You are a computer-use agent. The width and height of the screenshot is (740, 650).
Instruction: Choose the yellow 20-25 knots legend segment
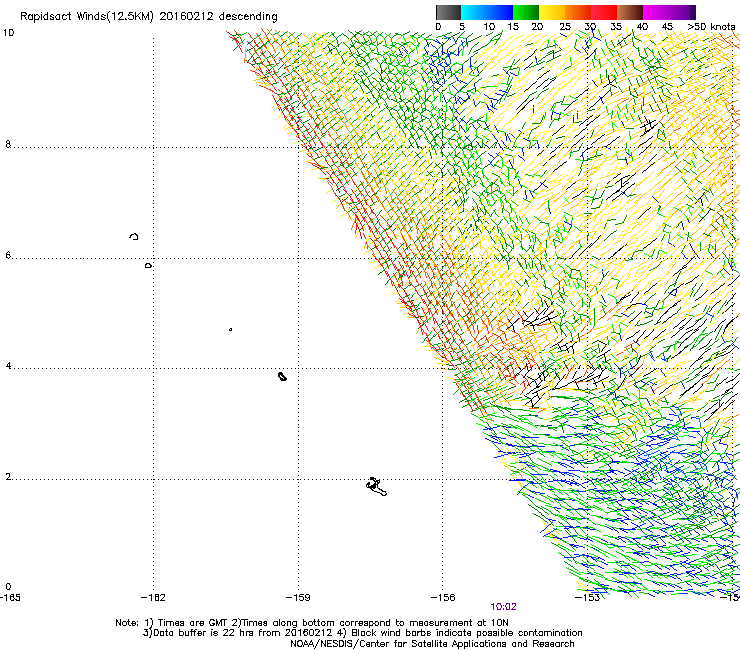(552, 12)
